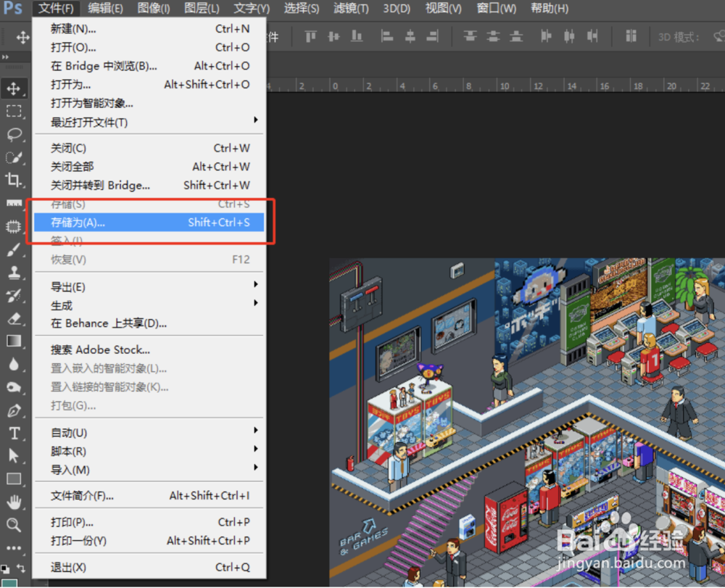725x588 pixels.
Task: Expand 导入(M) submenu
Action: [149, 470]
